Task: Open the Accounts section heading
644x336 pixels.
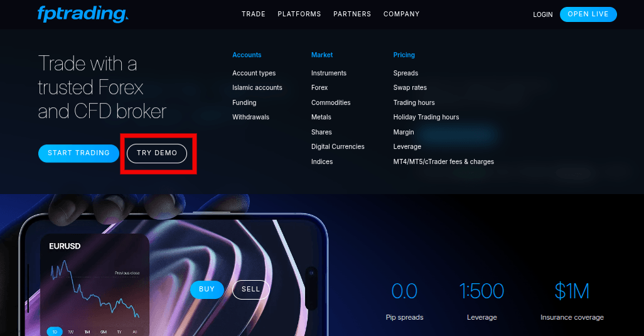Action: click(247, 55)
